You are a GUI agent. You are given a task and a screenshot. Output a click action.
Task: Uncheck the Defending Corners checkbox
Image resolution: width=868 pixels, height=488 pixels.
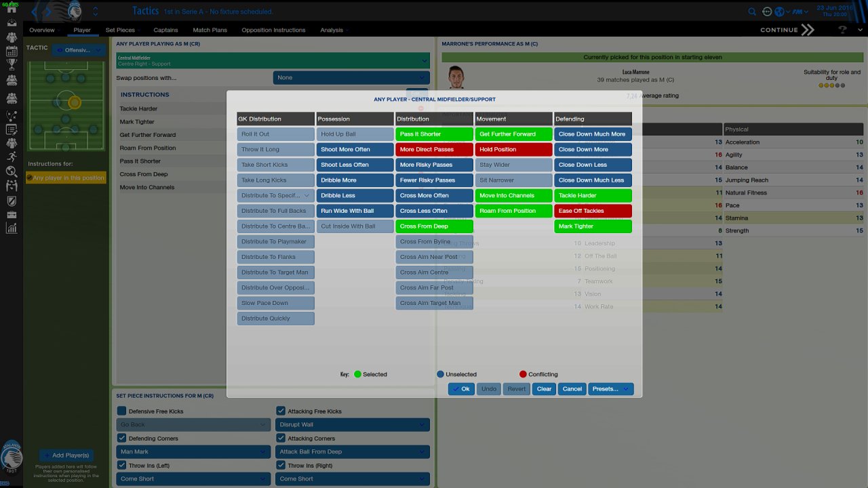tap(121, 438)
